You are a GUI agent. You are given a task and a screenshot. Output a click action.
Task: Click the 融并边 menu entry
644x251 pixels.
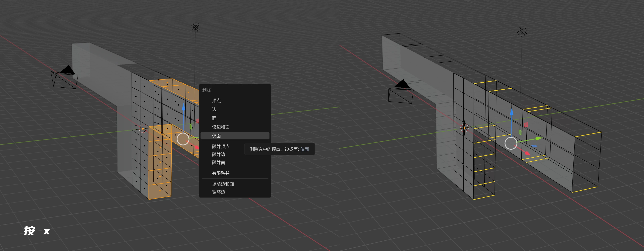tap(218, 154)
